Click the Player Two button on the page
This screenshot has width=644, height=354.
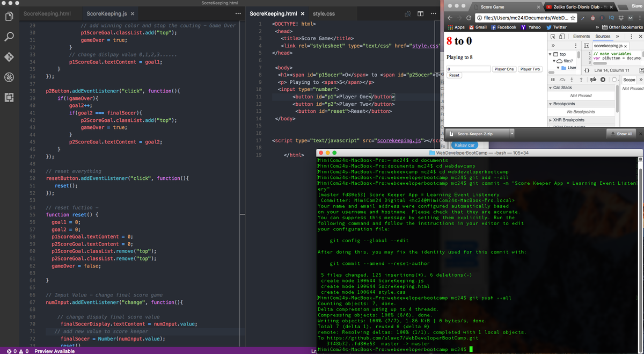(530, 69)
